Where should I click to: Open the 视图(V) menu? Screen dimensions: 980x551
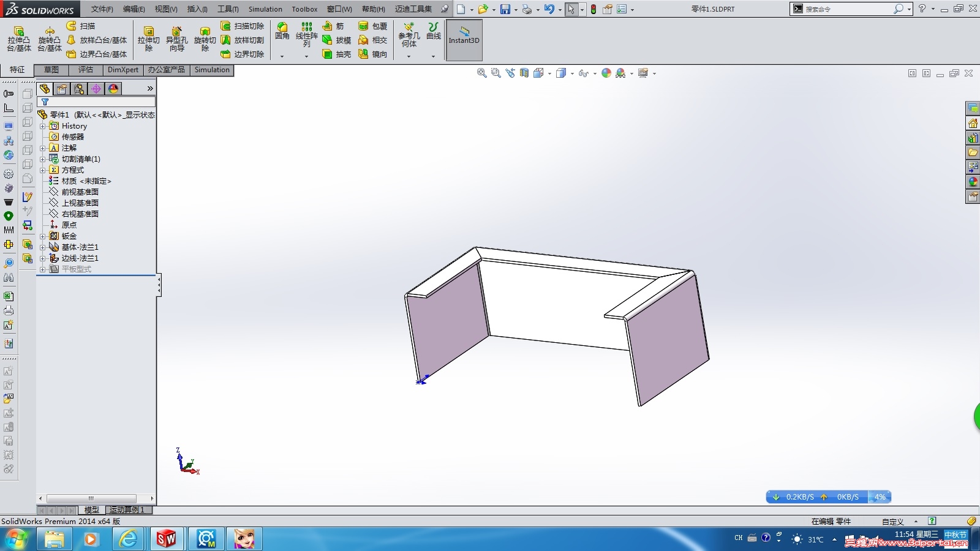coord(166,9)
